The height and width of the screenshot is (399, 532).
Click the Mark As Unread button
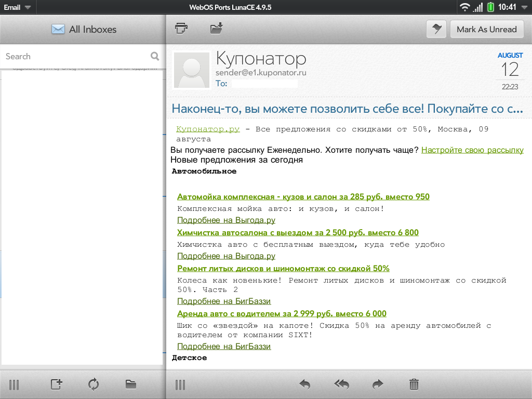pyautogui.click(x=486, y=30)
